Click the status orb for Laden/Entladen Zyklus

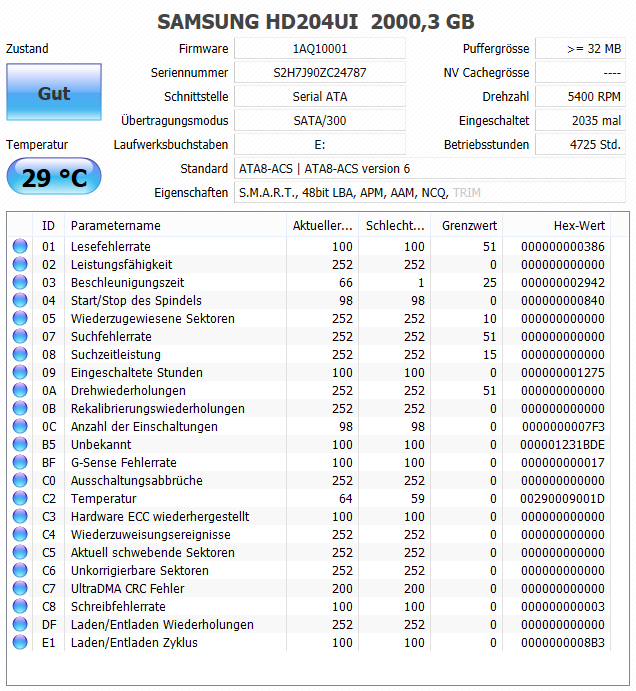coord(20,642)
